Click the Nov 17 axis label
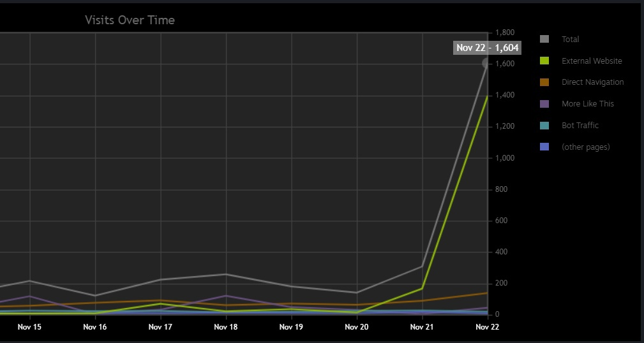Viewport: 644px width, 343px height. coord(160,327)
